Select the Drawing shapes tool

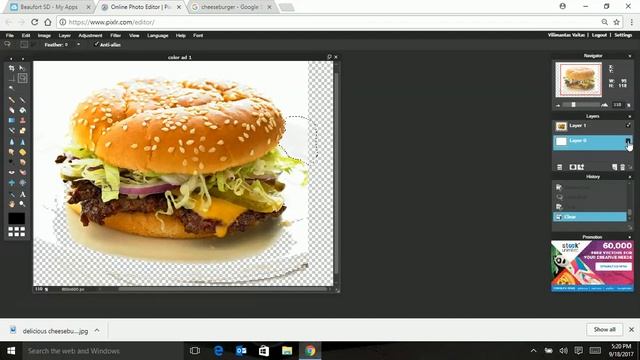[22, 131]
